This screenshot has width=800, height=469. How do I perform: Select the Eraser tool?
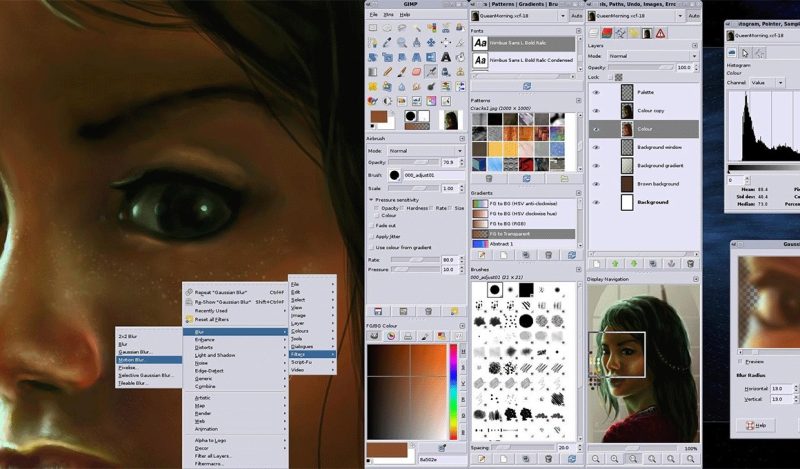click(417, 72)
